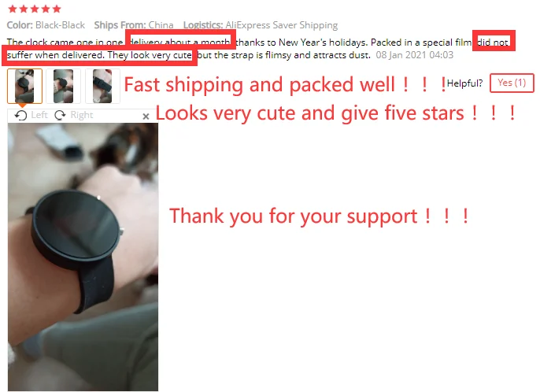This screenshot has height=392, width=540.
Task: Click the "AliExpress Saver Shipping" logistics text
Action: 281,25
